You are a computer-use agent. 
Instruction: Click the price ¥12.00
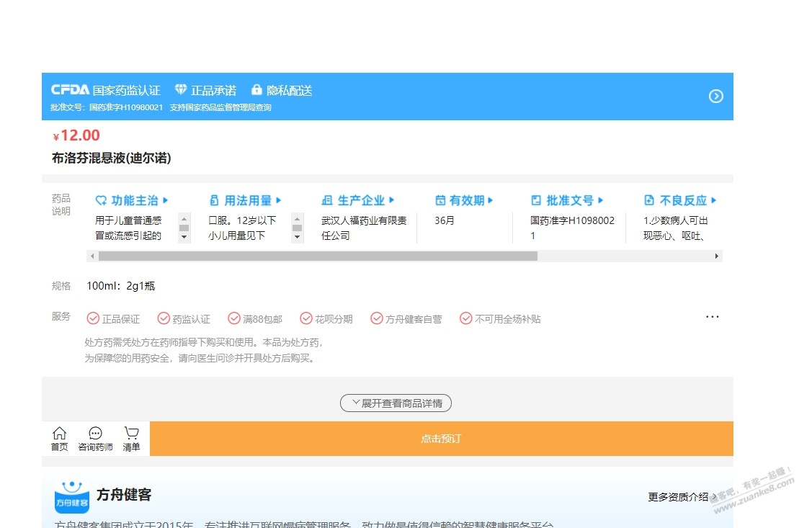coord(76,135)
